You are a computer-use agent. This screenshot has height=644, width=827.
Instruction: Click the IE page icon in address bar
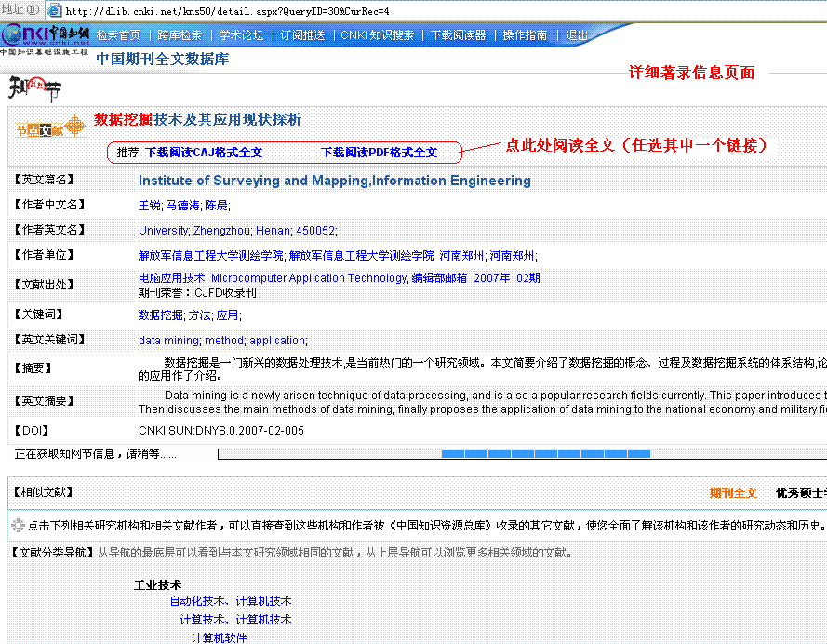[54, 10]
